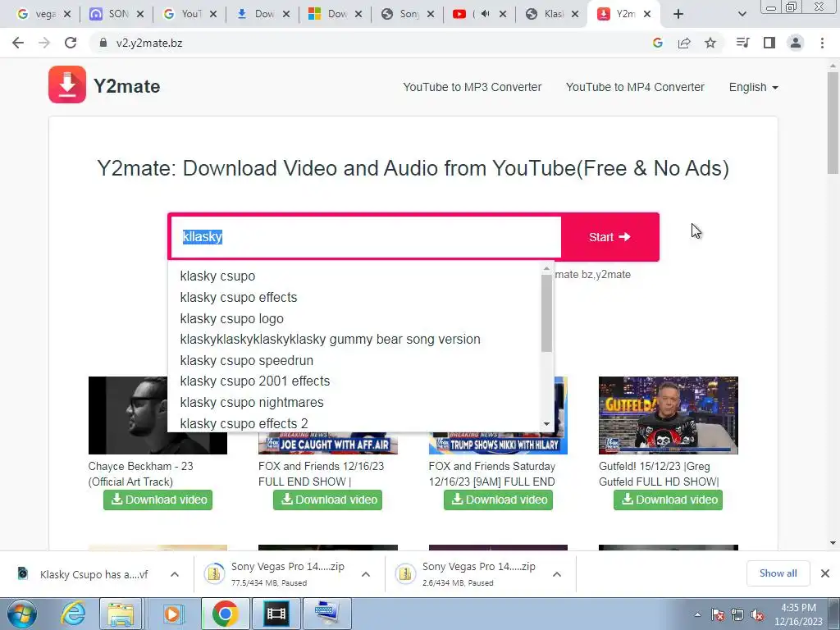Click the Action Center flag icon
Image resolution: width=840 pixels, height=630 pixels.
[x=717, y=614]
